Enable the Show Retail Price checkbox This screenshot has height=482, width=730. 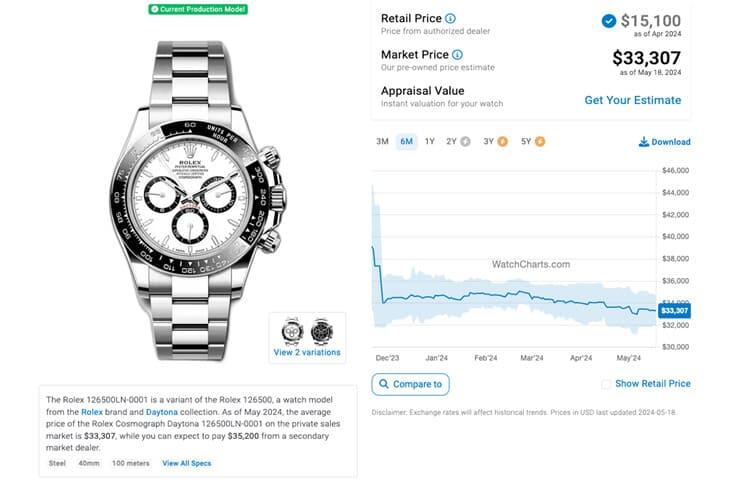tap(606, 384)
